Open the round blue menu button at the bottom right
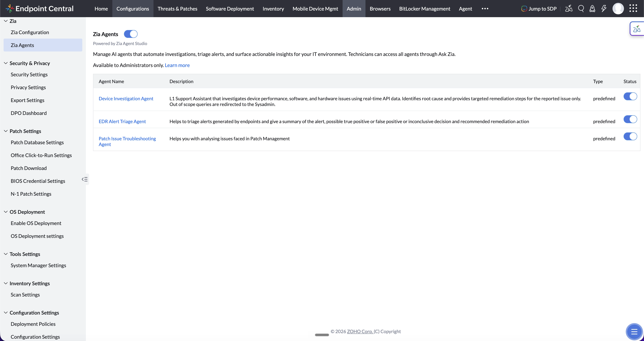Screen dimensions: 644x341 [x=634, y=332]
